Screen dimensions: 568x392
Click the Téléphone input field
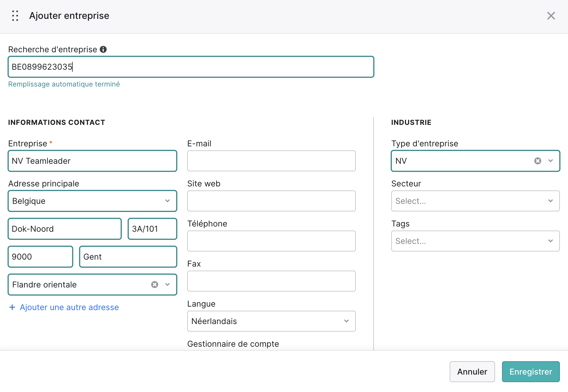(272, 241)
